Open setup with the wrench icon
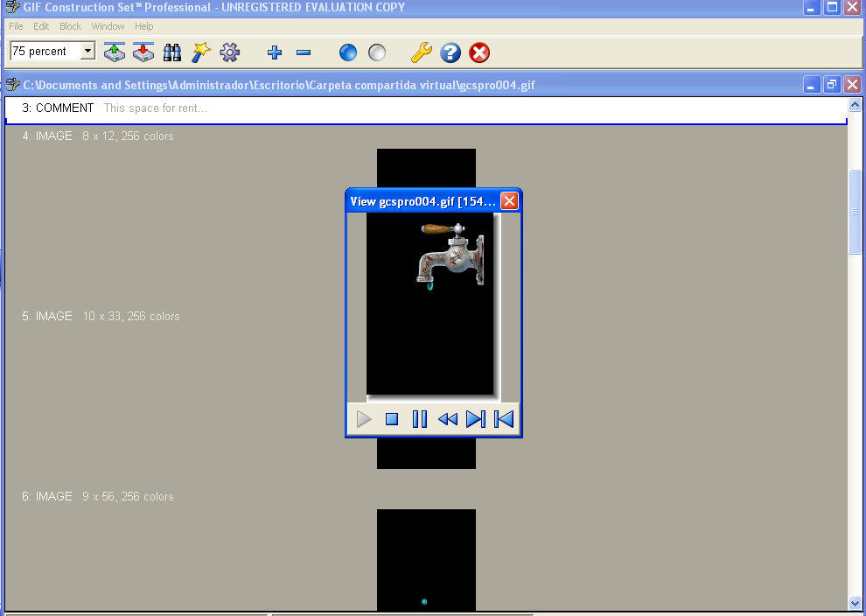 click(422, 52)
